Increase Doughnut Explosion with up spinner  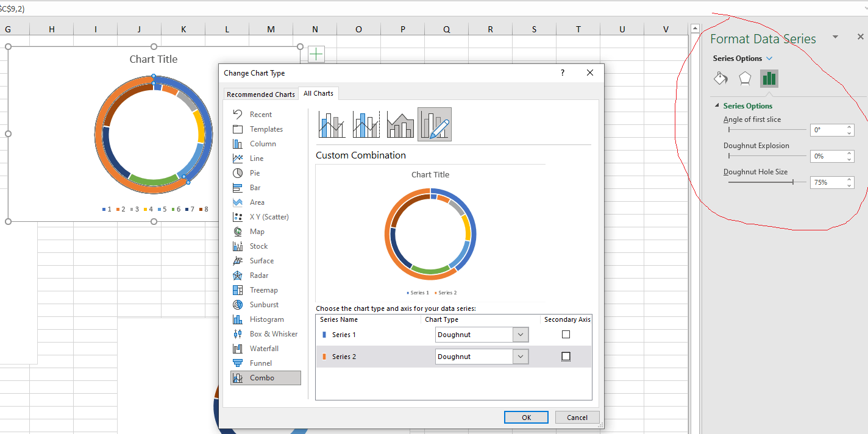click(x=850, y=153)
